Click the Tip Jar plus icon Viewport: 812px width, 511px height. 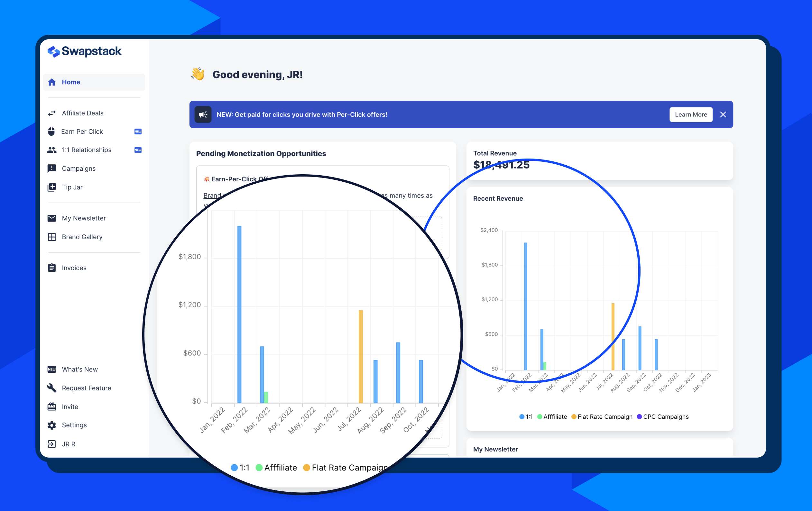51,187
